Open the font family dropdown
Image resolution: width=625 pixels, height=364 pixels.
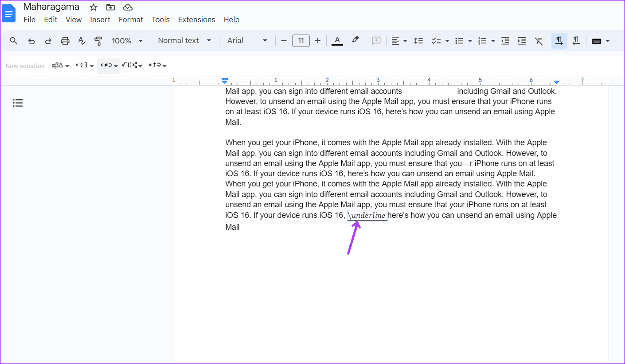pyautogui.click(x=246, y=40)
